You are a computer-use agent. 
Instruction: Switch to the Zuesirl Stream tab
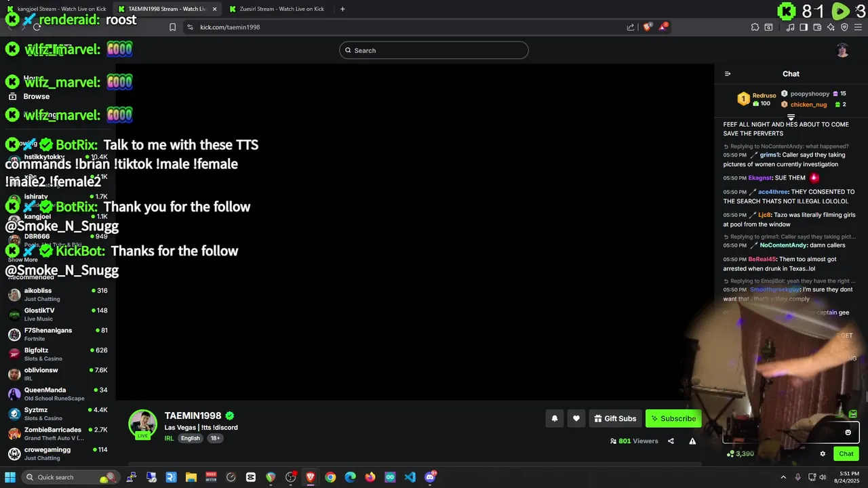(277, 9)
